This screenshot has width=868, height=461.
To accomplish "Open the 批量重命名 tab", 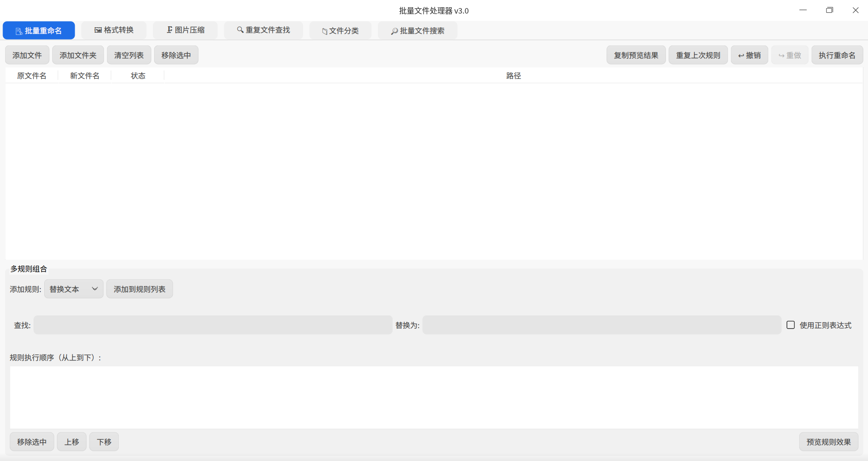I will click(x=39, y=31).
